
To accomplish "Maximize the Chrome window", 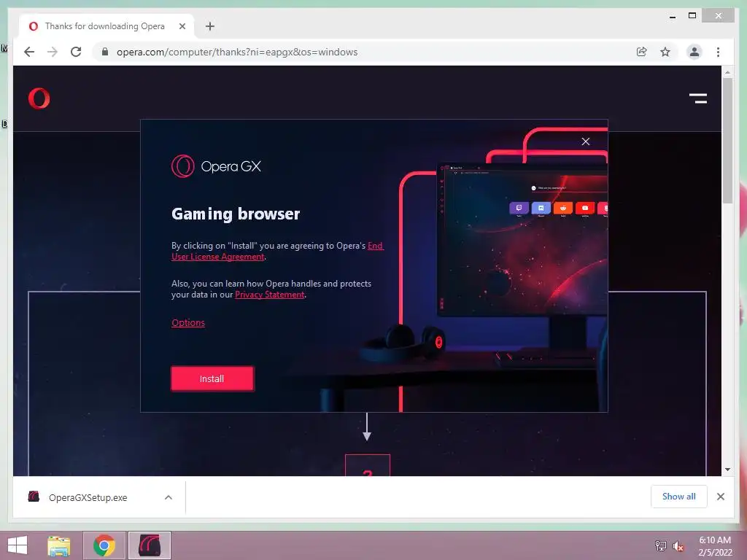I will [692, 16].
